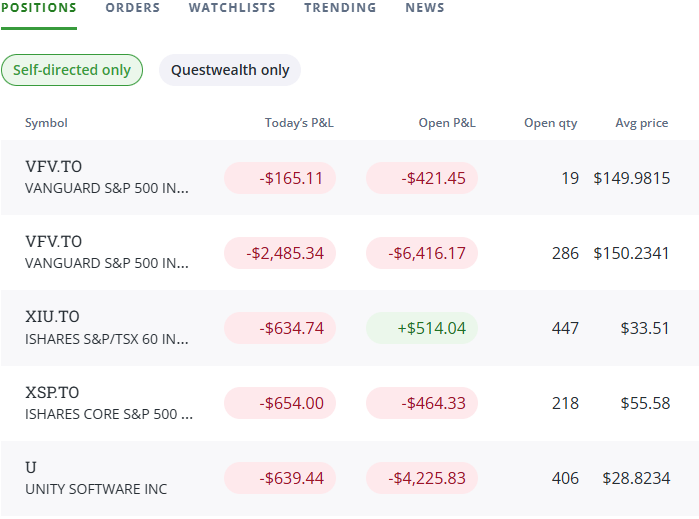Open the VFV.TO position with 19 shares
699x519 pixels.
[x=53, y=167]
